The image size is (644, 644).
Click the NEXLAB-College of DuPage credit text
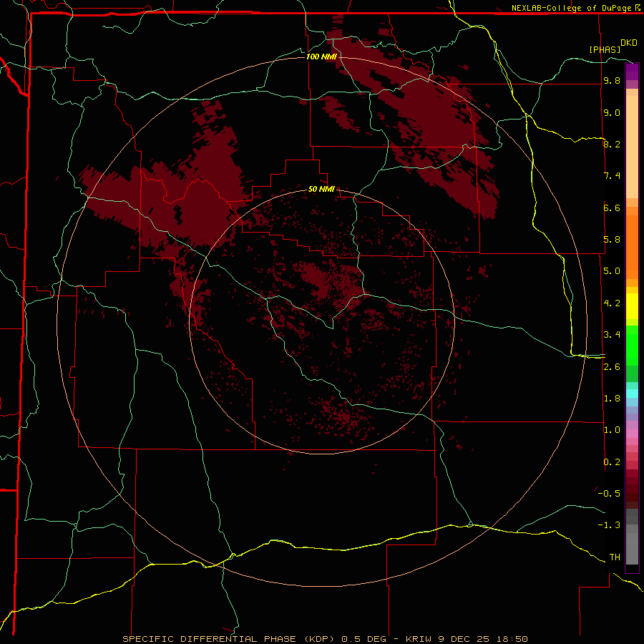tap(571, 8)
